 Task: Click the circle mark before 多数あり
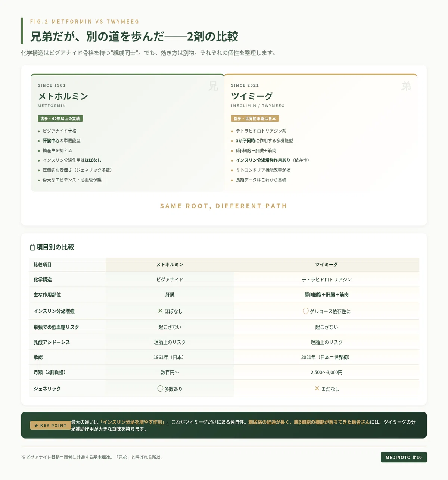(x=160, y=388)
